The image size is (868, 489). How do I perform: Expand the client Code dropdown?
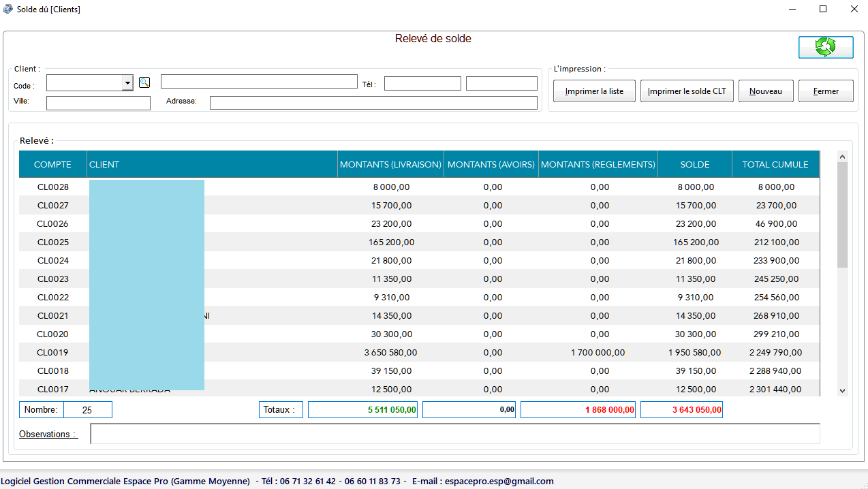click(127, 83)
